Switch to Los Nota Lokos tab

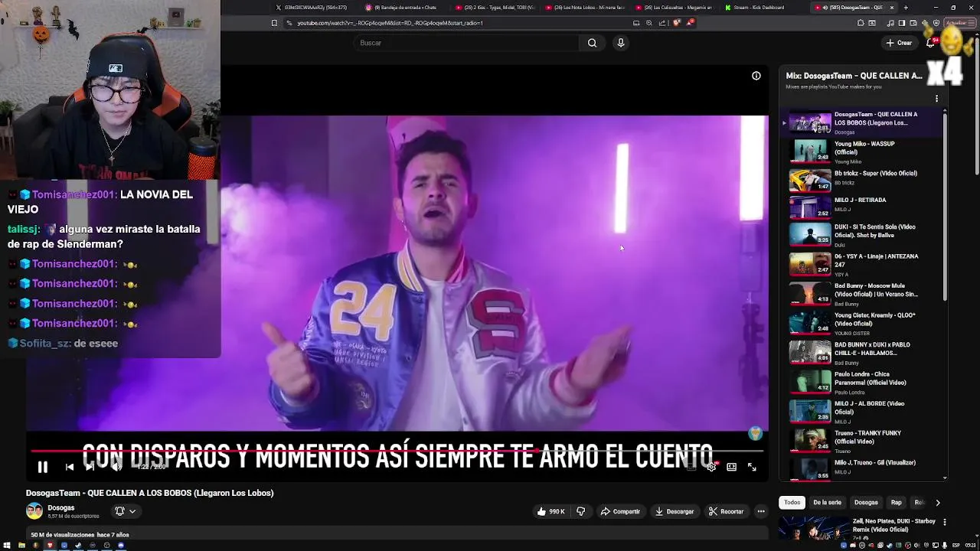point(585,8)
